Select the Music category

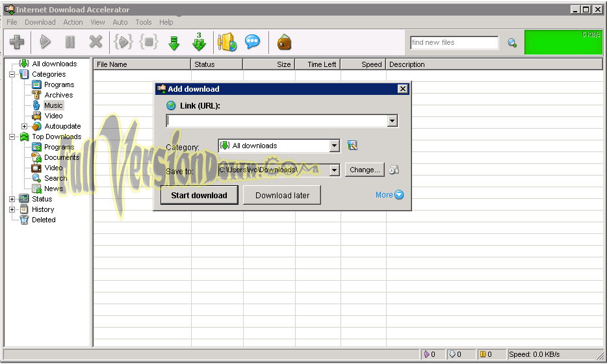pyautogui.click(x=53, y=106)
